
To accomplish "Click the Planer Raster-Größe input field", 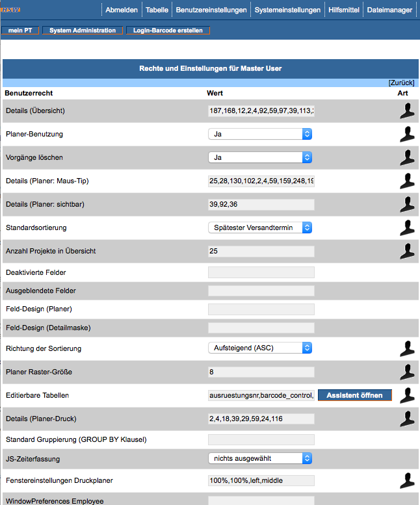I will pyautogui.click(x=261, y=372).
